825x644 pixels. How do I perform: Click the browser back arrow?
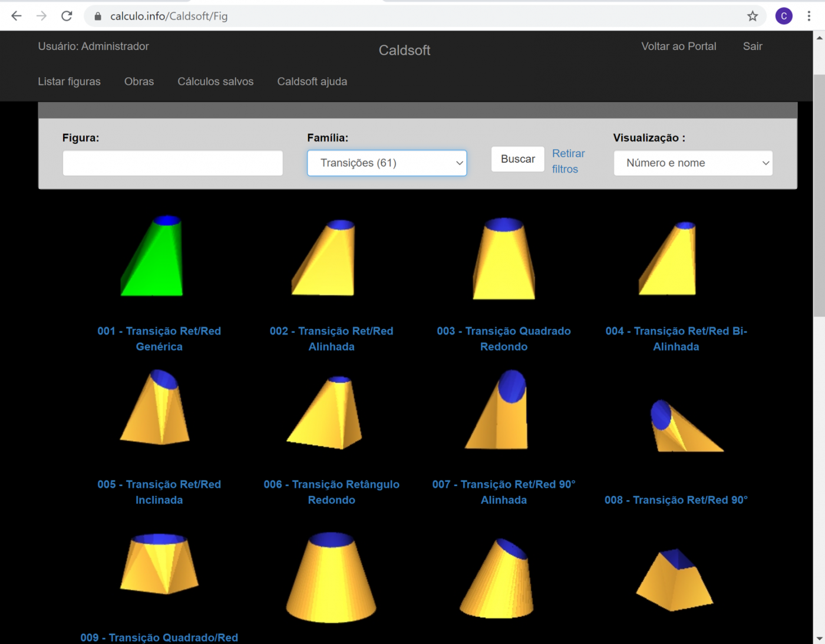pyautogui.click(x=16, y=16)
